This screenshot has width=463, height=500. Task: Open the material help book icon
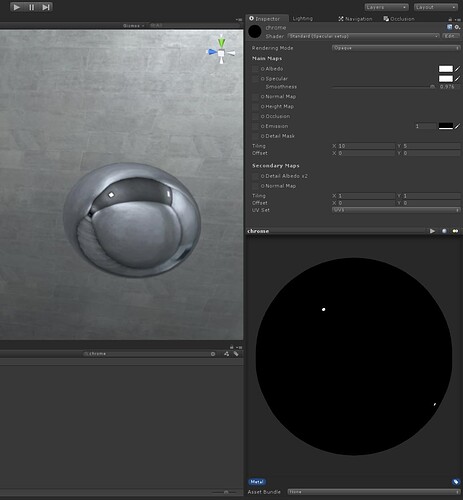click(x=450, y=27)
